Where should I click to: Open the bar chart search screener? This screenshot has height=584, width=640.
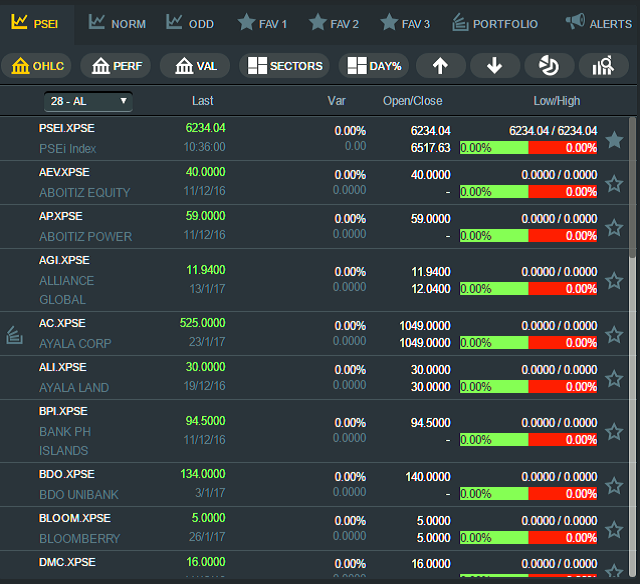(x=603, y=66)
